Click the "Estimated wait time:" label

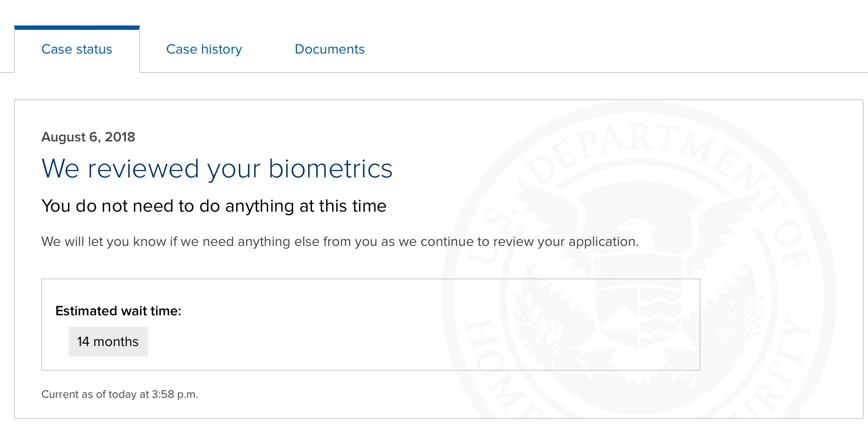118,311
